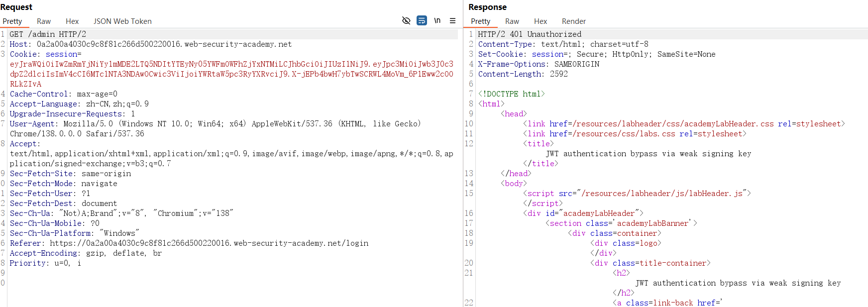Click the Sec-Ch-Ua-Platform: "Windows" line
868x307 pixels.
click(x=75, y=233)
